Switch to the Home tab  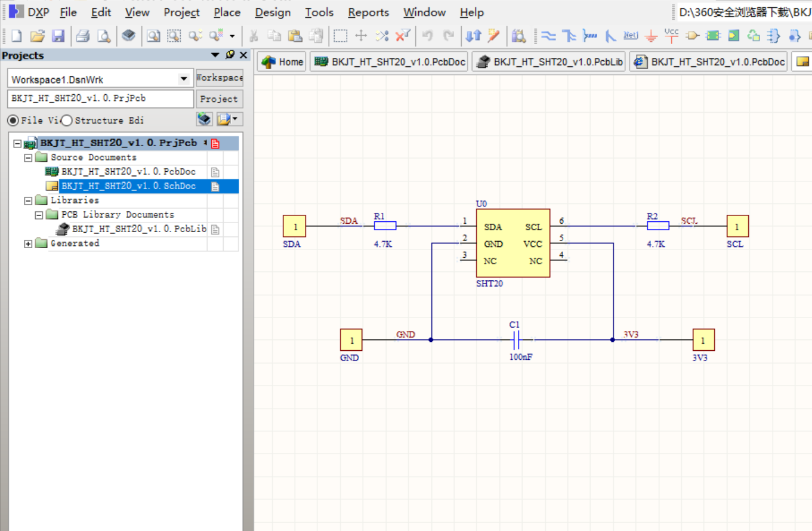pos(282,61)
